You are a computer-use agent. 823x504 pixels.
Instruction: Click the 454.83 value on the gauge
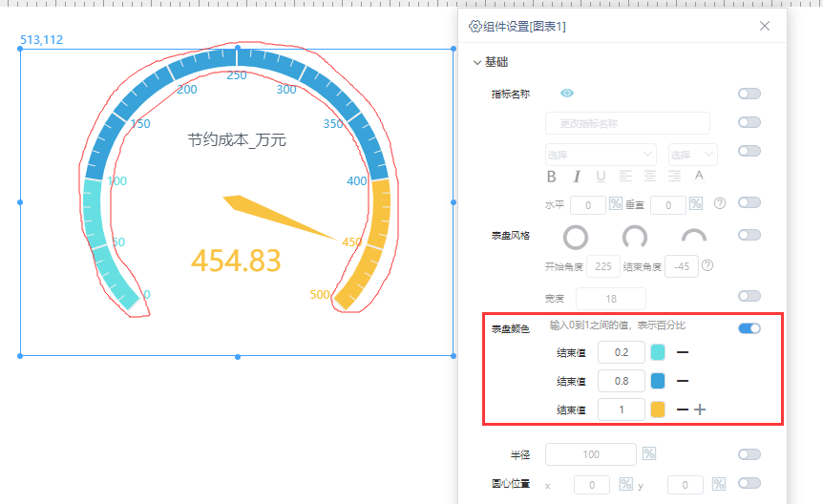click(x=236, y=261)
